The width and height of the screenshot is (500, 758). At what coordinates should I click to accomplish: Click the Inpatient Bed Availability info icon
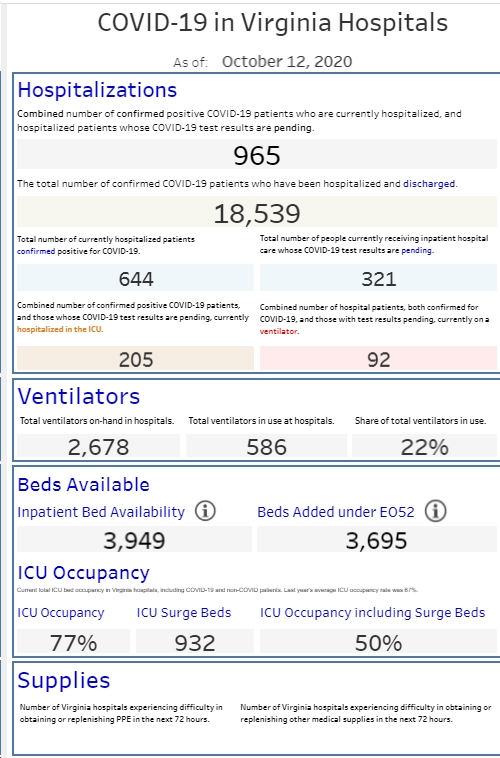tap(205, 511)
